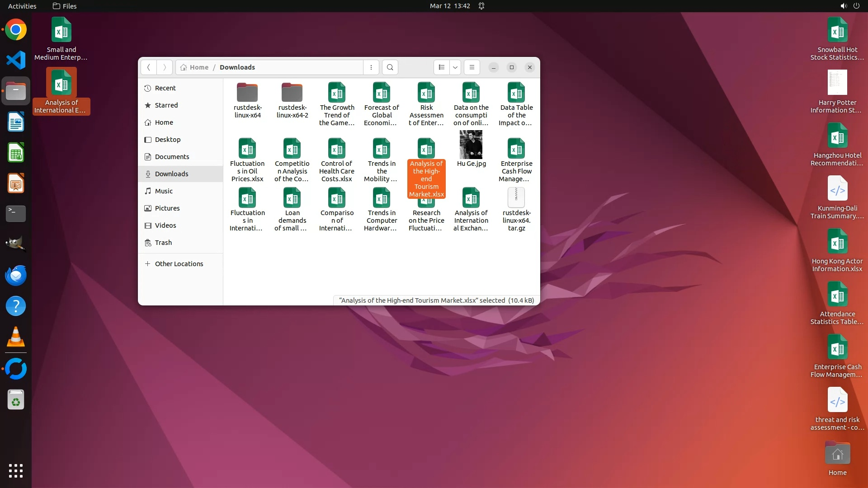Open Other Locations in sidebar
Screen dimensions: 868x488
[179, 264]
